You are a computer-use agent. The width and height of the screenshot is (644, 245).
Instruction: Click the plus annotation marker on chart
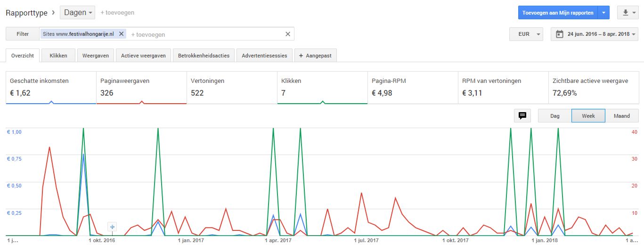tap(112, 227)
